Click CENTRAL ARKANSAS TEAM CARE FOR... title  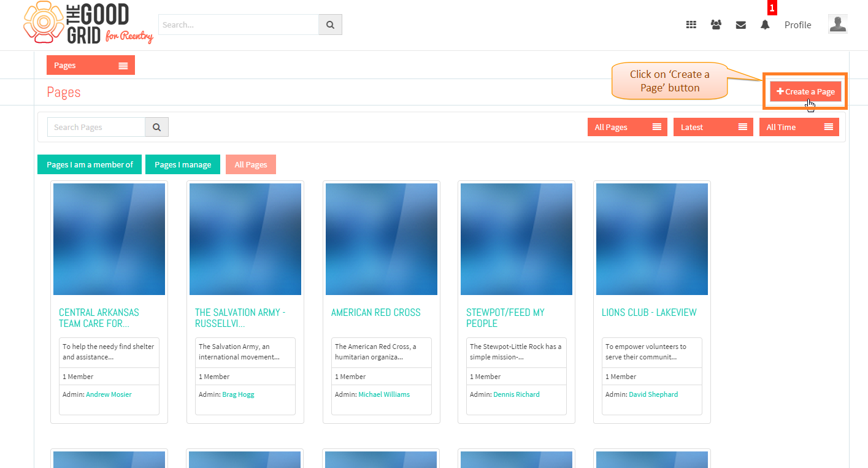pos(99,318)
